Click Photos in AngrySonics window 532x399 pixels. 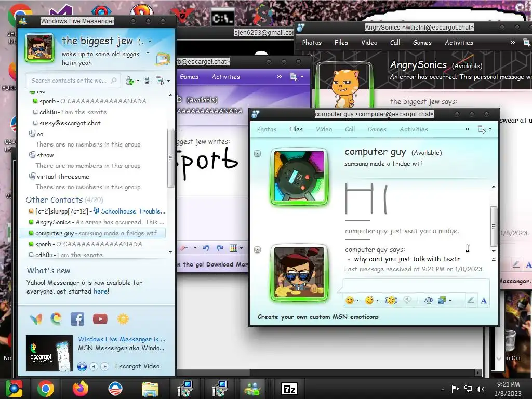click(312, 43)
